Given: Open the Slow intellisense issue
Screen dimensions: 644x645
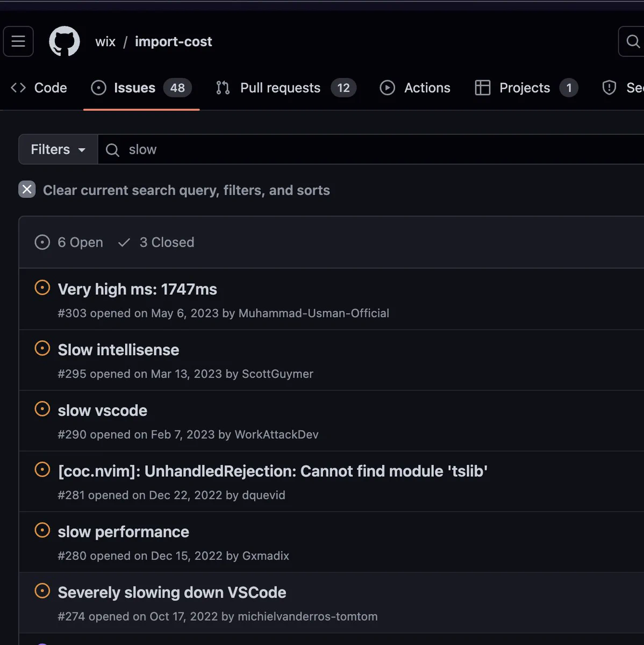Looking at the screenshot, I should (118, 350).
